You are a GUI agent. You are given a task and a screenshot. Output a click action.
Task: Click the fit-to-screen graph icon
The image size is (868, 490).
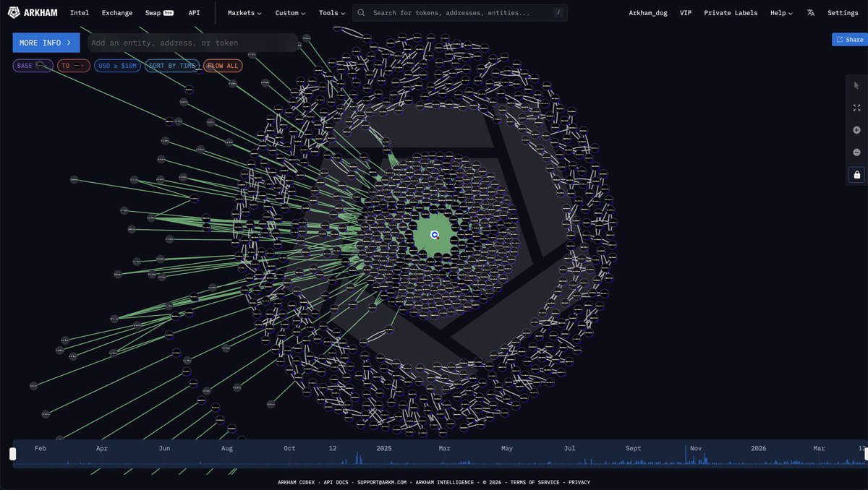point(856,108)
